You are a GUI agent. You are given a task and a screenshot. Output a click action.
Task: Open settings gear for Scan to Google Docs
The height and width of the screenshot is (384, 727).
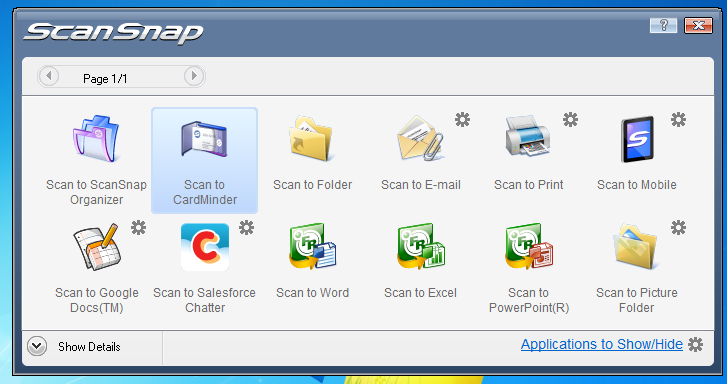point(138,228)
